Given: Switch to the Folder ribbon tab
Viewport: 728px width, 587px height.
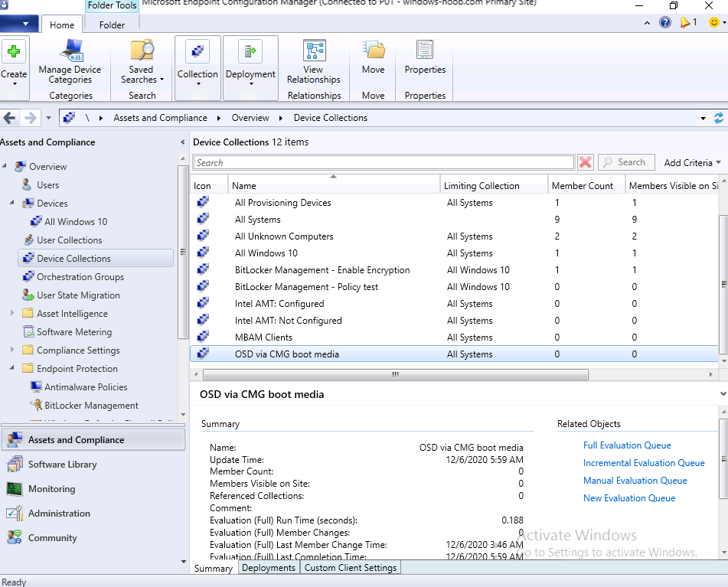Looking at the screenshot, I should tap(112, 24).
